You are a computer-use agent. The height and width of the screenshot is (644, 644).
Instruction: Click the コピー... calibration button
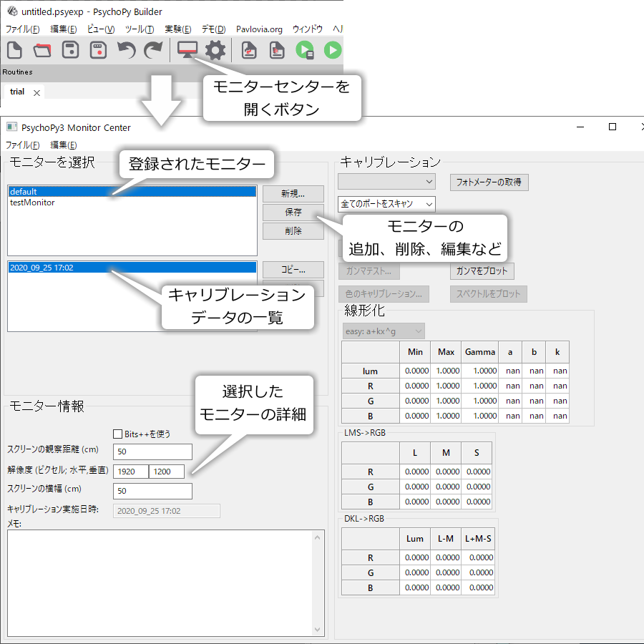tap(293, 270)
